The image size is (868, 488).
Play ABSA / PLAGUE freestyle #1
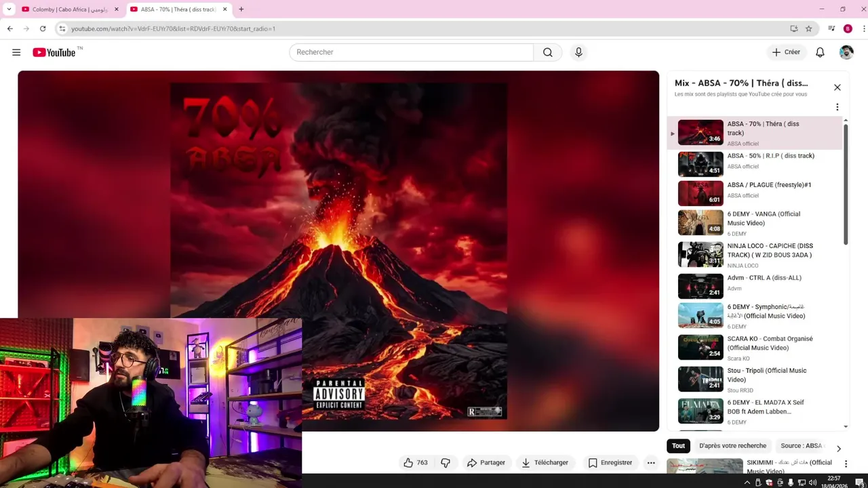pyautogui.click(x=754, y=193)
